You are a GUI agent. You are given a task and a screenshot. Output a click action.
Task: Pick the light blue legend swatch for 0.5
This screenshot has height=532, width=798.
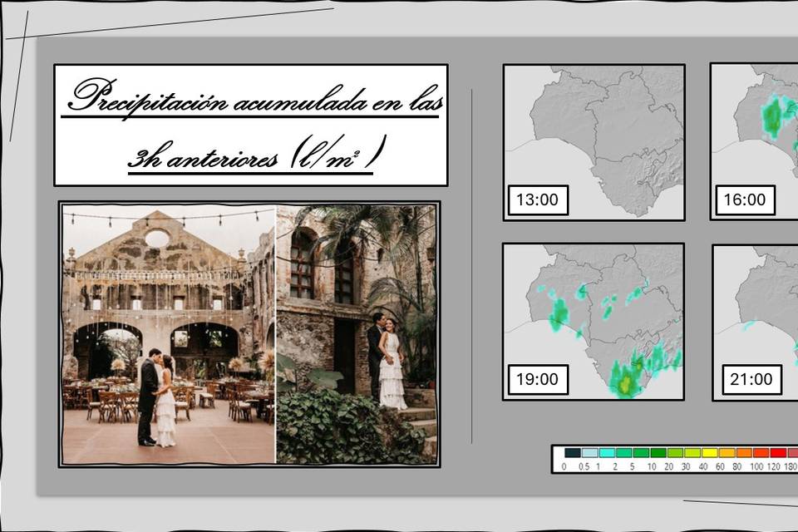[x=590, y=452]
